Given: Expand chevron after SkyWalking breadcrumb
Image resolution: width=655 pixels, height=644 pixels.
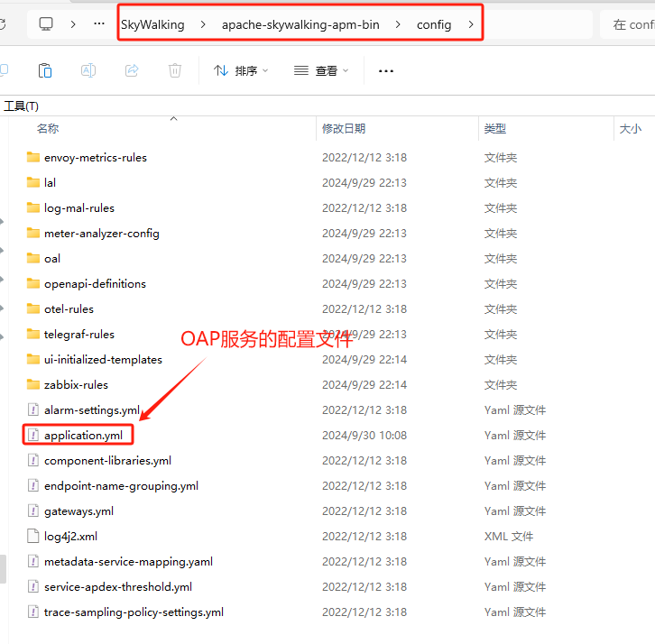Looking at the screenshot, I should [203, 24].
